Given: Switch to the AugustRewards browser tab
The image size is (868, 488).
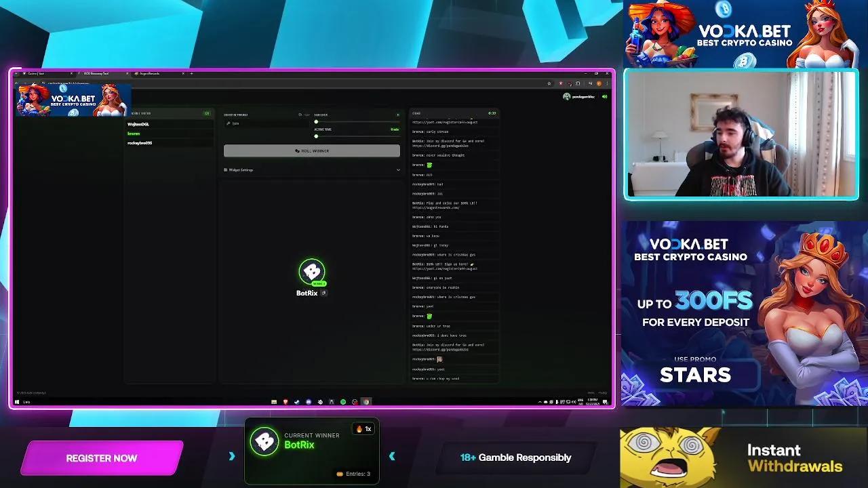Looking at the screenshot, I should [149, 75].
